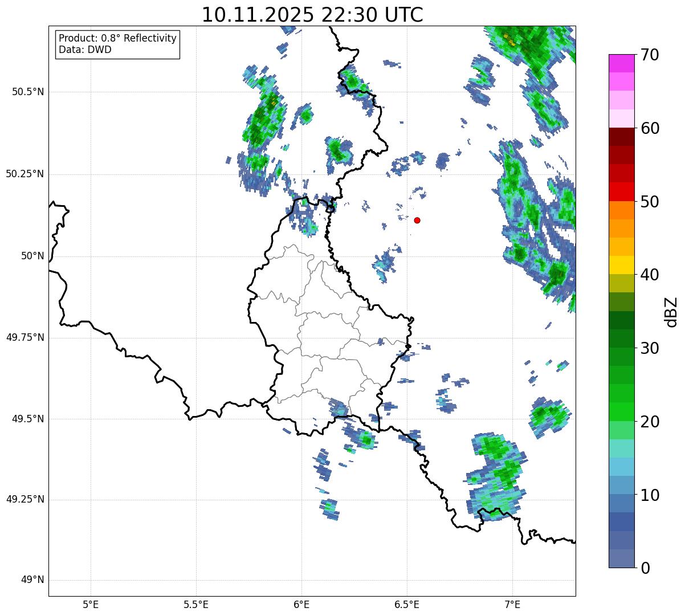Viewport: 685px width, 616px height.
Task: Click the bright red swatch above 50
Action: [621, 192]
